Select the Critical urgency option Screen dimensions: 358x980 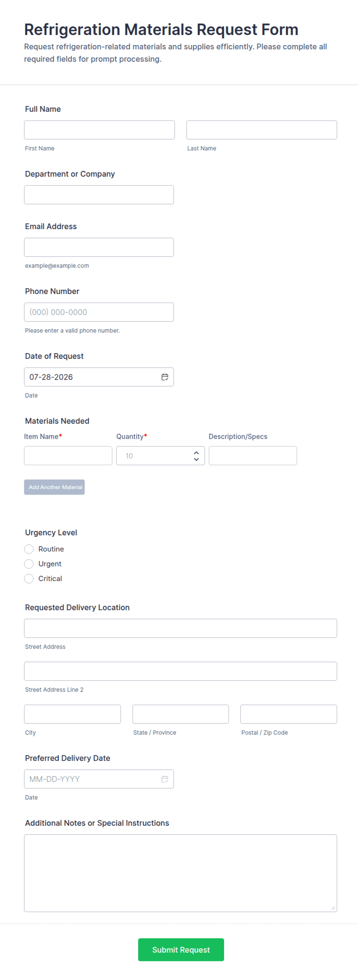coord(29,578)
